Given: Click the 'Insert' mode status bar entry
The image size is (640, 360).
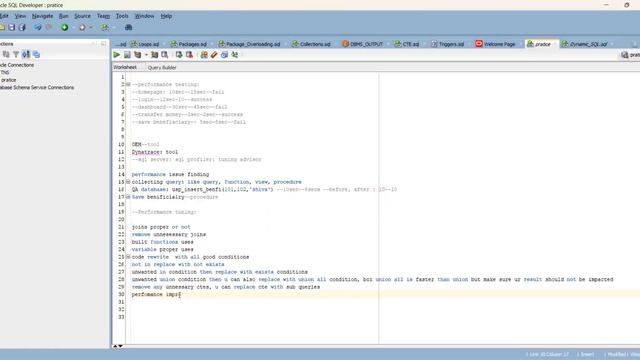Looking at the screenshot, I should [x=587, y=354].
